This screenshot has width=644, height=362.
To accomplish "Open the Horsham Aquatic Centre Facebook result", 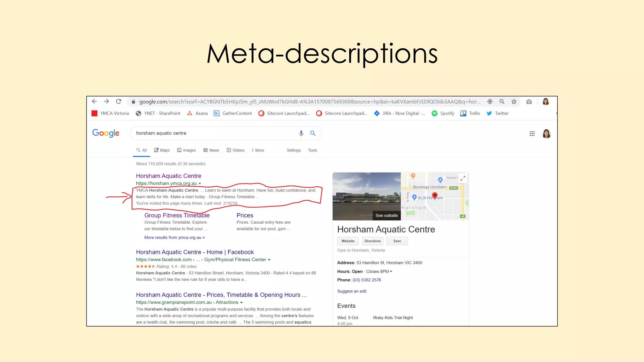I will (x=195, y=252).
